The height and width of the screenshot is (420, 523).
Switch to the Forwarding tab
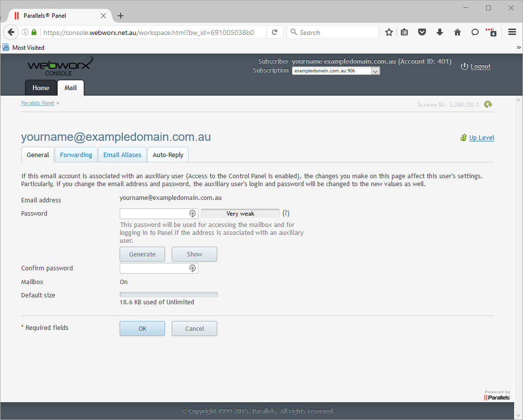tap(76, 155)
